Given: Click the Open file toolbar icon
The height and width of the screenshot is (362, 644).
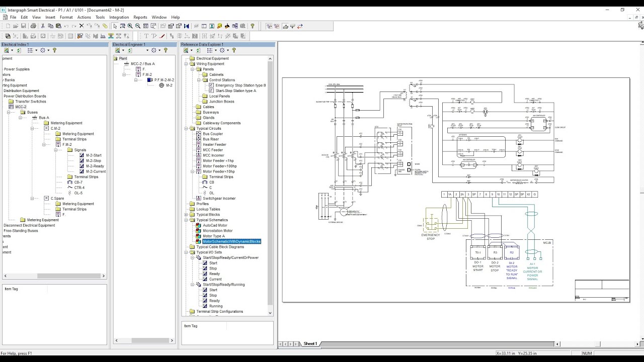Looking at the screenshot, I should pos(16,26).
